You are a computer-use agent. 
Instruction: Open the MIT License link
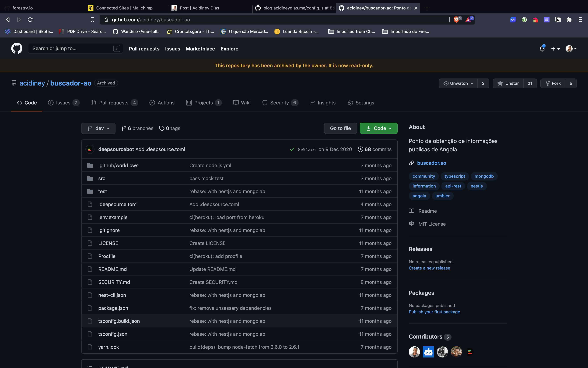tap(427, 224)
